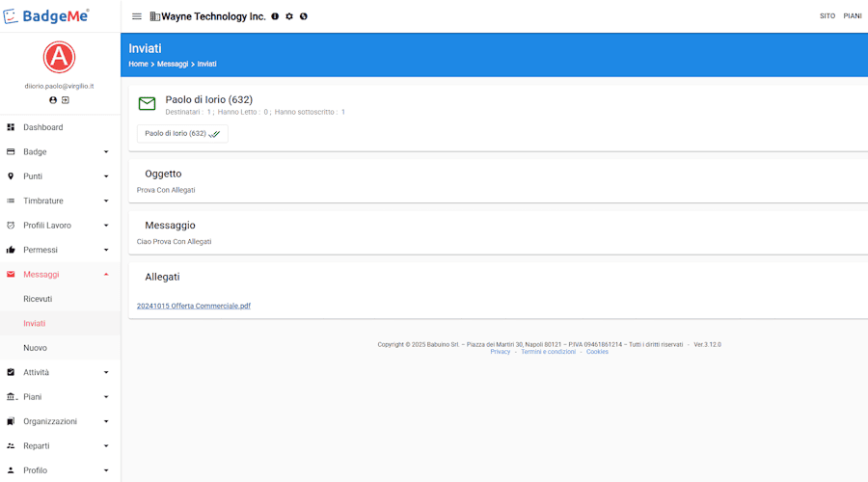Viewport: 868px width, 482px height.
Task: Click the Messaggi menu label
Action: 41,275
